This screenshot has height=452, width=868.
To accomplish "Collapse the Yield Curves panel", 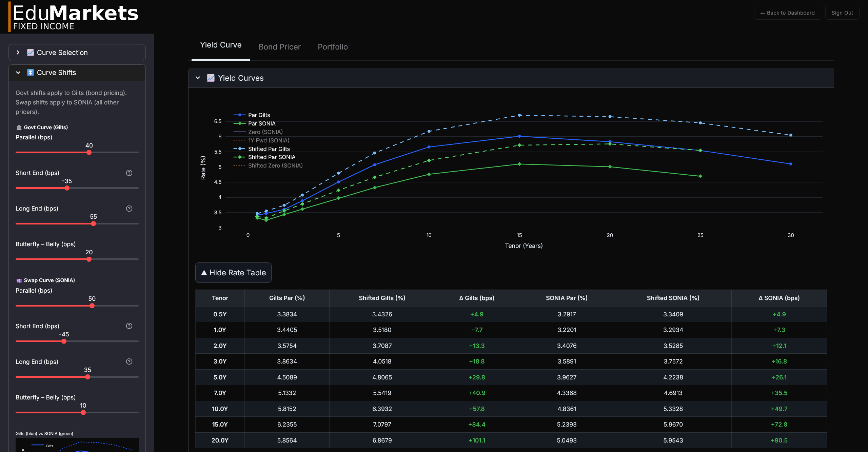I will pyautogui.click(x=198, y=78).
